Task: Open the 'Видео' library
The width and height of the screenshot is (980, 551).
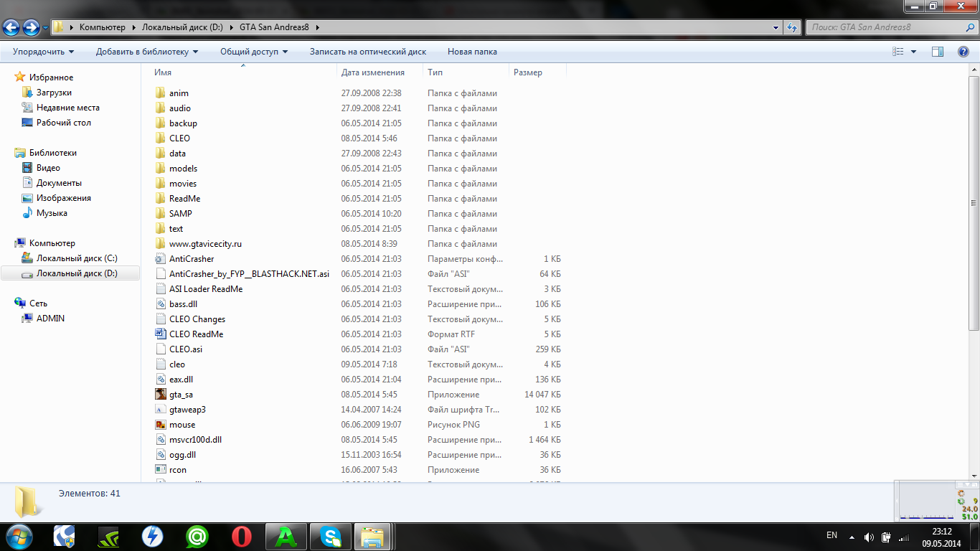Action: 48,168
